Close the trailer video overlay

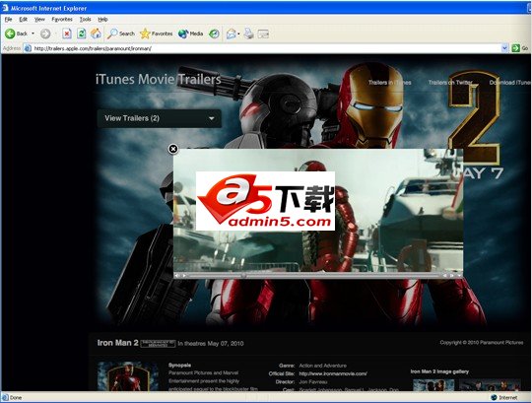tap(173, 149)
